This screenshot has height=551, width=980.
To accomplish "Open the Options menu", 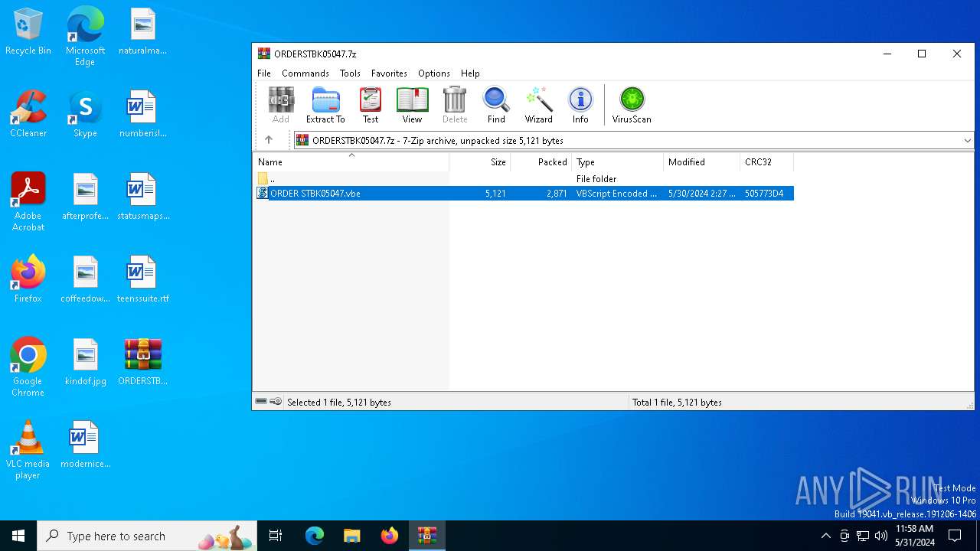I will click(x=434, y=73).
